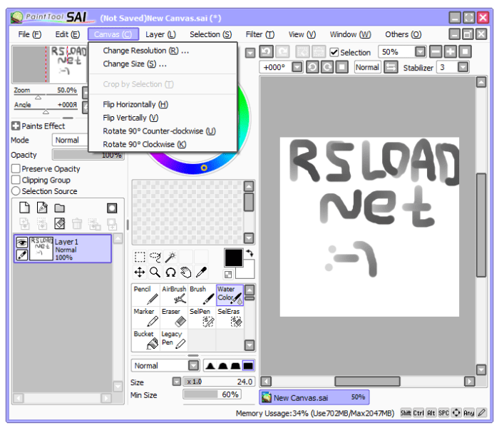Choose the SelEras tool
Screen dimensions: 504x428
point(230,317)
